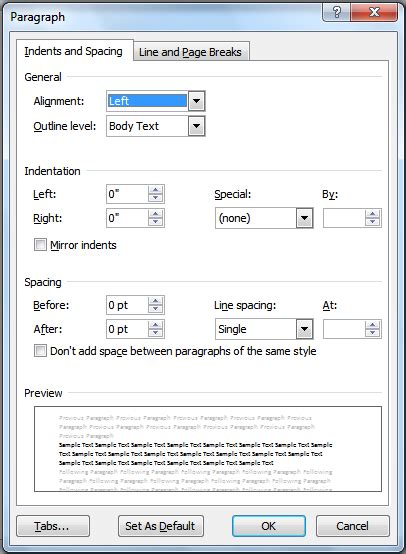Increase the line spacing At spinner
This screenshot has height=554, width=406.
[372, 325]
